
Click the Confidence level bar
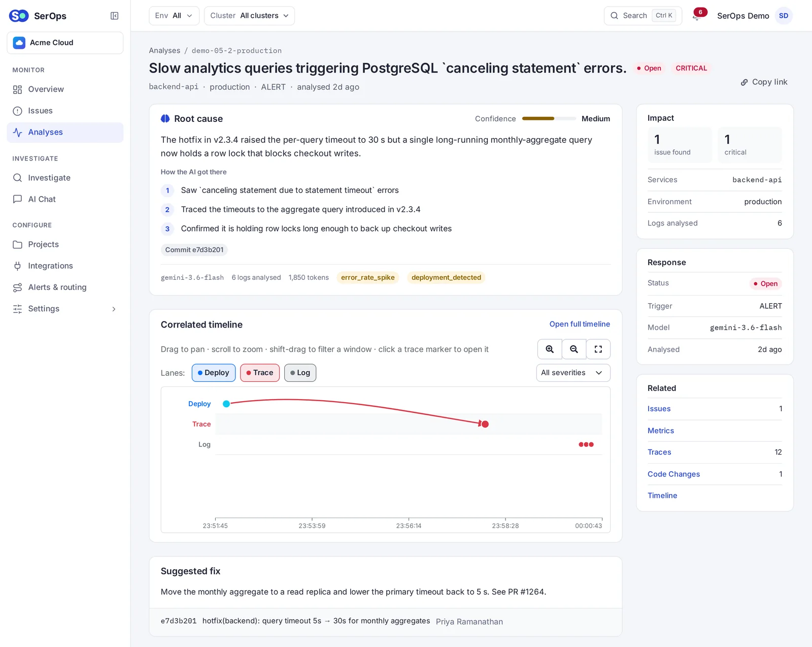coord(549,119)
